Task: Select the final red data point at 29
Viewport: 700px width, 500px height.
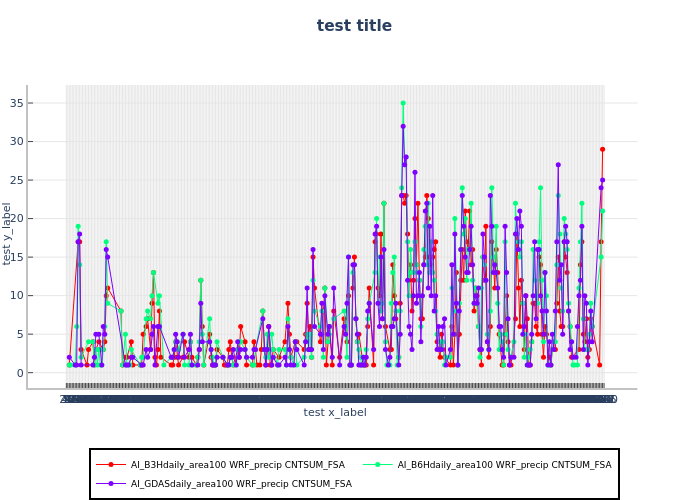Action: pos(602,149)
